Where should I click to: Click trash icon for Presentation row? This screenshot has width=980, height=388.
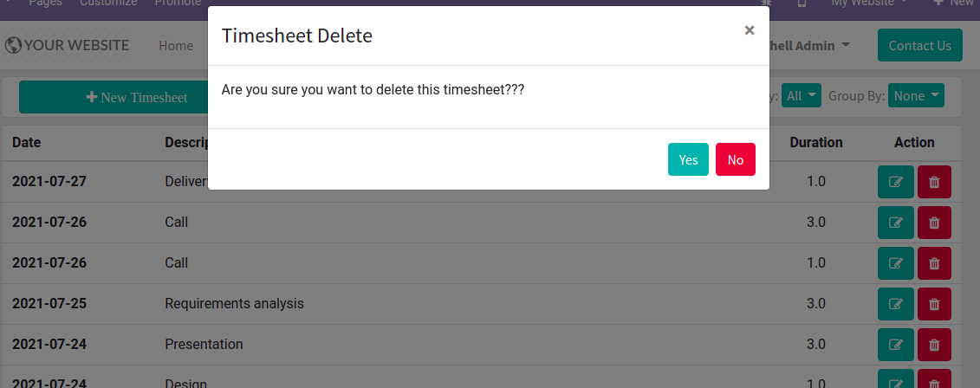click(934, 345)
